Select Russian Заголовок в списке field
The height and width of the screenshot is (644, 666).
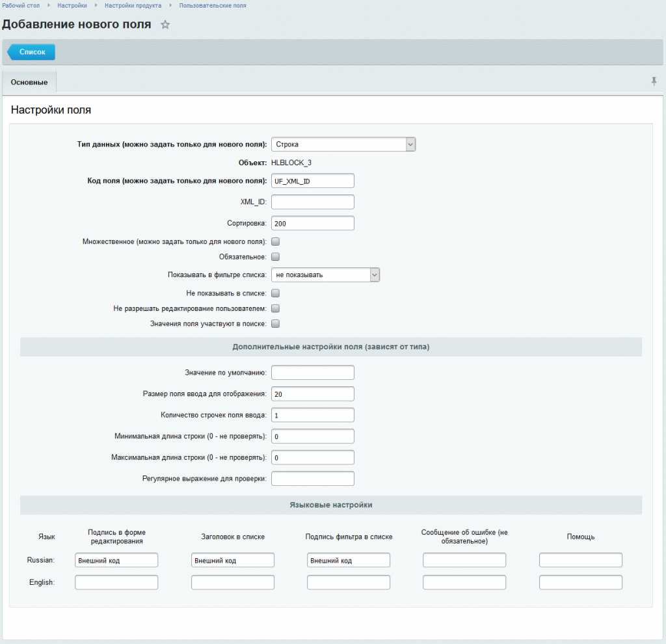click(233, 560)
